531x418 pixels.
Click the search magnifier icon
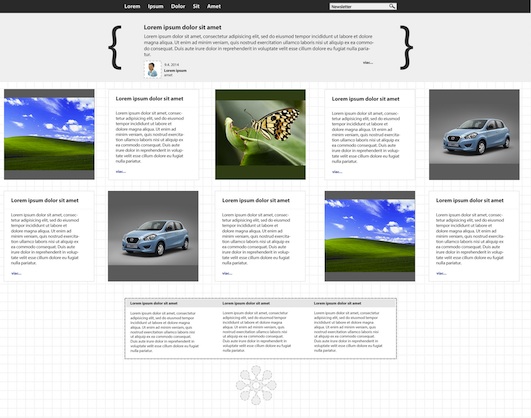click(392, 6)
